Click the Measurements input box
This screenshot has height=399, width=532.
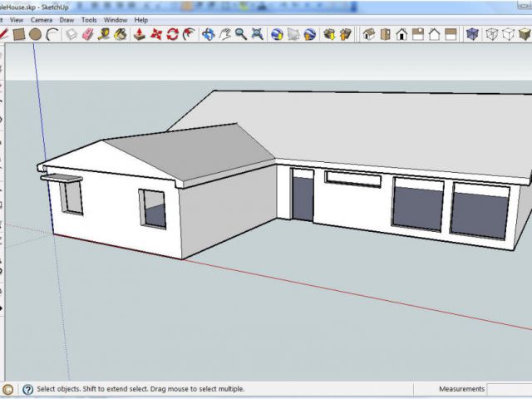pyautogui.click(x=510, y=389)
